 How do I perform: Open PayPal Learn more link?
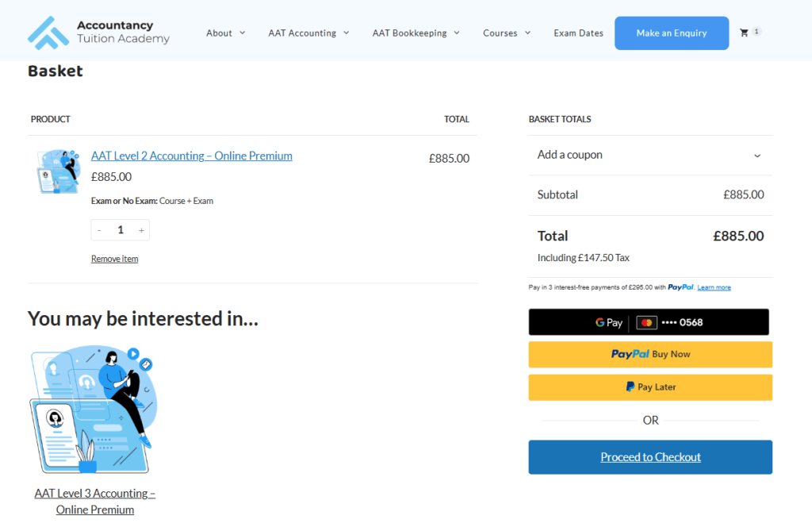pos(714,287)
